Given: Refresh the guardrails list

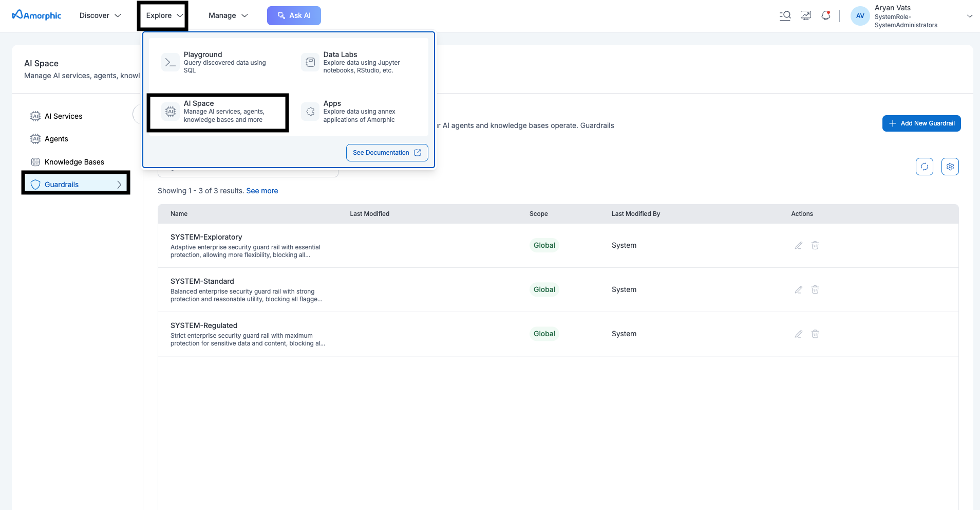Looking at the screenshot, I should point(924,167).
